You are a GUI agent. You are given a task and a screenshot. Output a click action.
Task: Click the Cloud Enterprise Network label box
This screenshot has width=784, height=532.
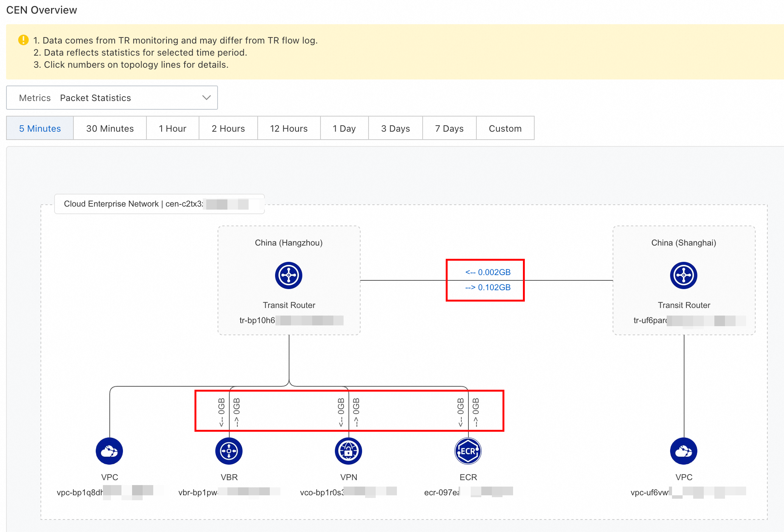[x=159, y=204]
